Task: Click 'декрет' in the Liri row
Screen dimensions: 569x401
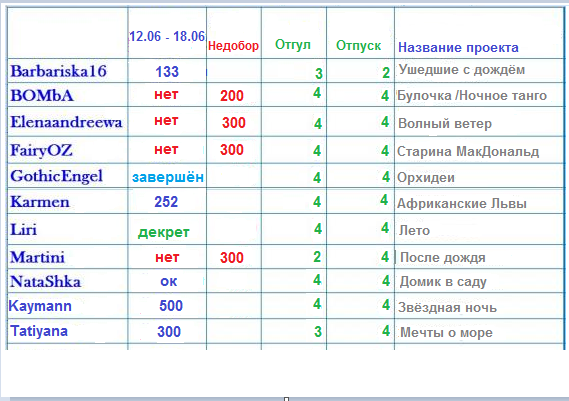Action: pyautogui.click(x=164, y=232)
